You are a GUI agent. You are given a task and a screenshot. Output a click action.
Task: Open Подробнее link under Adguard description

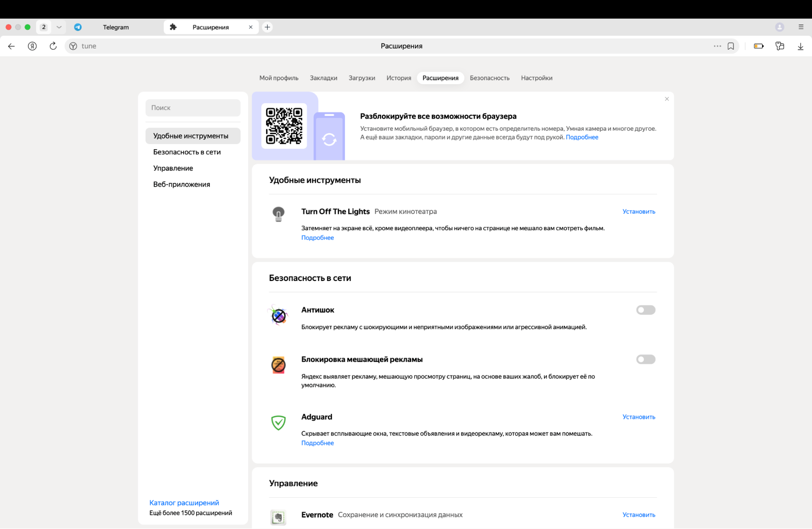pyautogui.click(x=318, y=443)
